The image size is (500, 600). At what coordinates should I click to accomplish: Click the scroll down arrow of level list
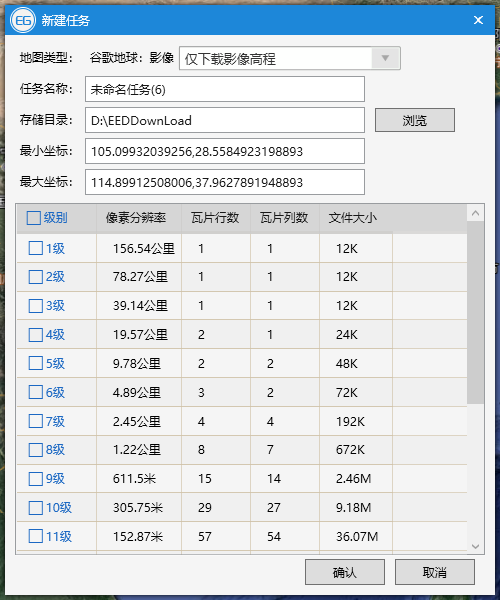[x=476, y=546]
